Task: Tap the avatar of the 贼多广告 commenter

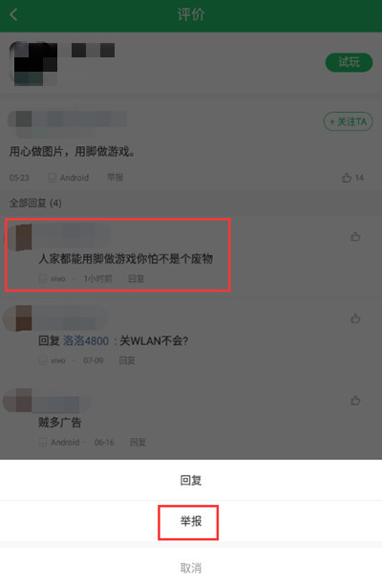Action: click(17, 401)
